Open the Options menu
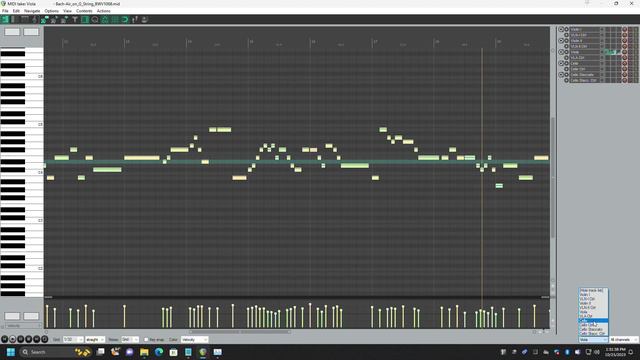 pyautogui.click(x=51, y=11)
